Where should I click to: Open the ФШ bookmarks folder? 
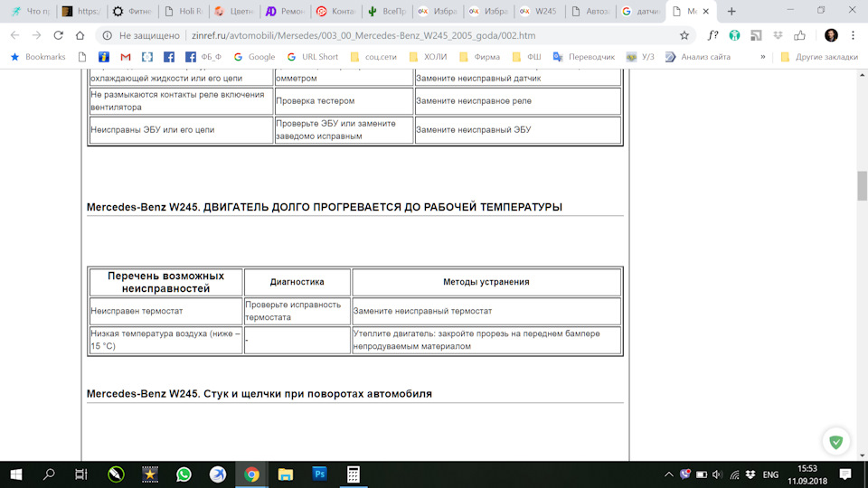click(x=526, y=57)
